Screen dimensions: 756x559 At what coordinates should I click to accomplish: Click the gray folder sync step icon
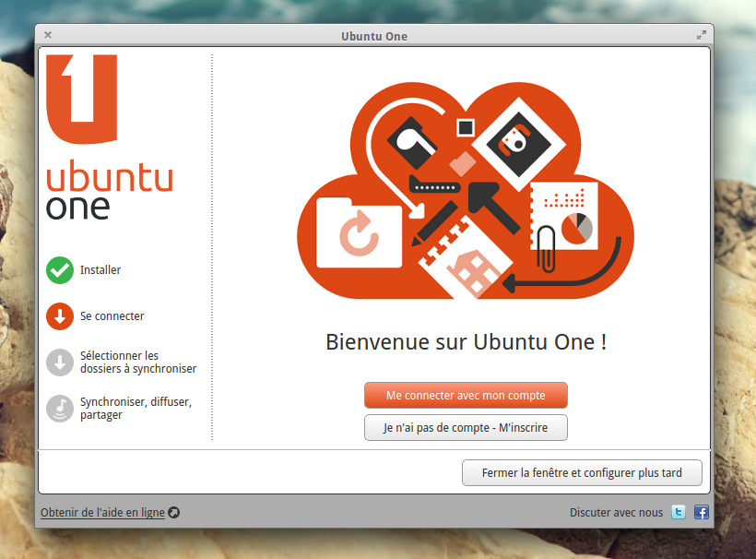(x=60, y=363)
